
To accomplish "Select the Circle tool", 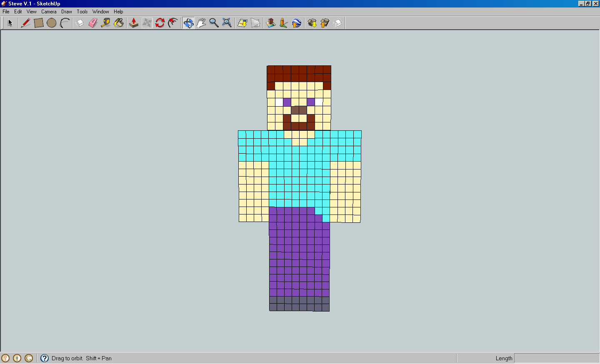I will (51, 23).
